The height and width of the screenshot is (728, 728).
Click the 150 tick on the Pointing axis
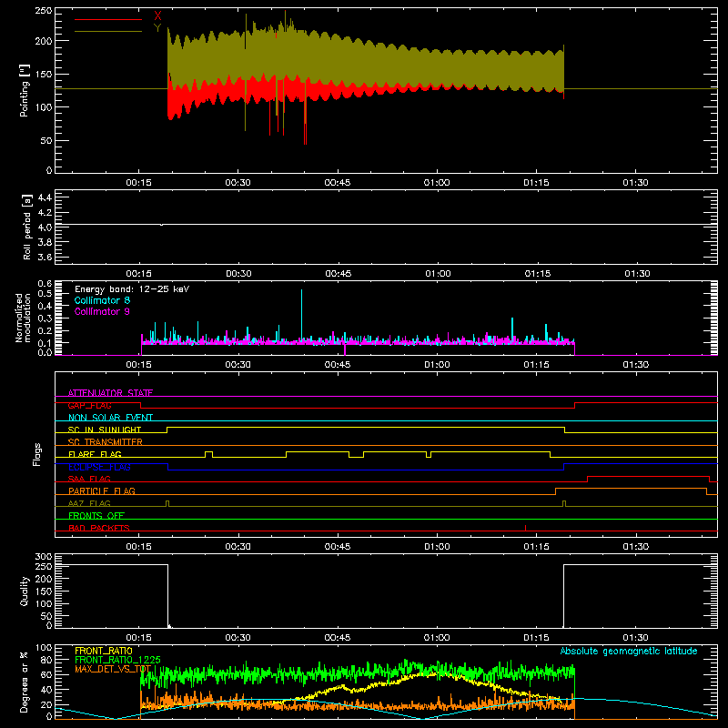(x=43, y=75)
